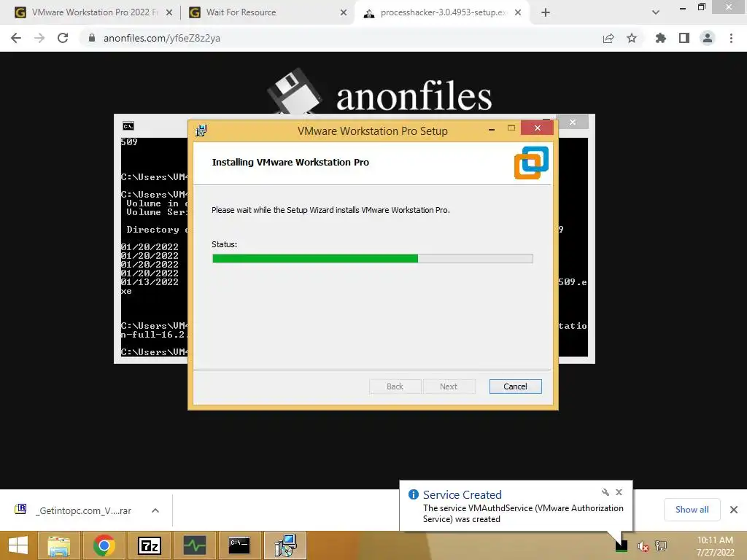747x560 pixels.
Task: Click the anonfiles logo text
Action: point(414,97)
